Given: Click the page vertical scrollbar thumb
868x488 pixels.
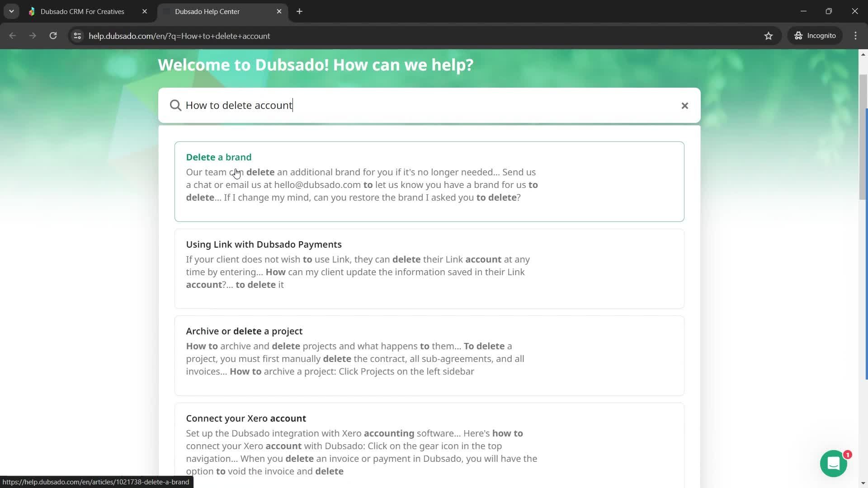Looking at the screenshot, I should (863, 137).
